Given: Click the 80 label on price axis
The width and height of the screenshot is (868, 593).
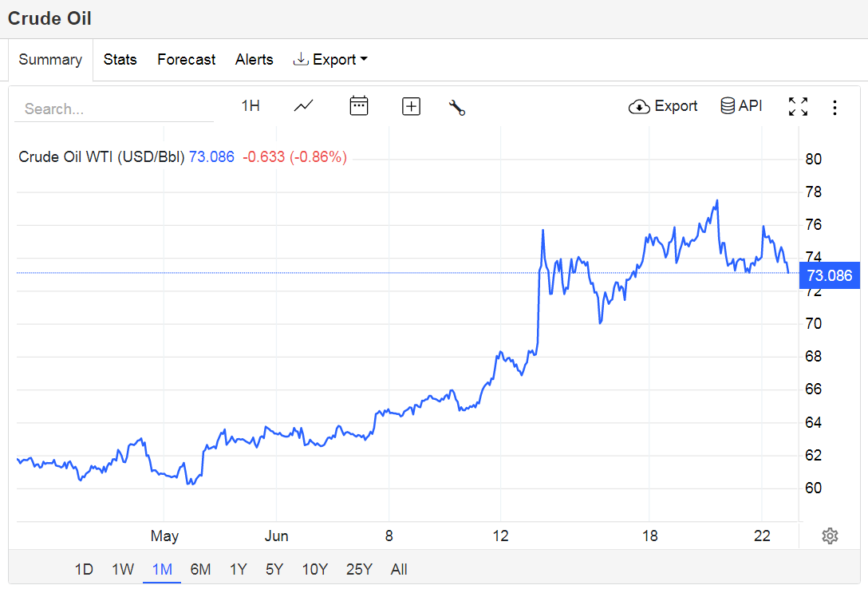Looking at the screenshot, I should pos(813,159).
